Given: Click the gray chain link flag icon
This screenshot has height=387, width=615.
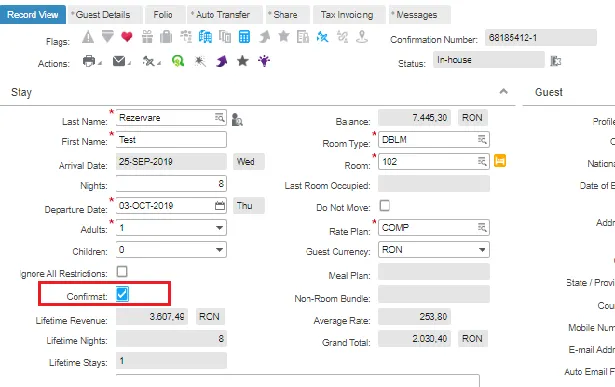Looking at the screenshot, I should click(342, 37).
